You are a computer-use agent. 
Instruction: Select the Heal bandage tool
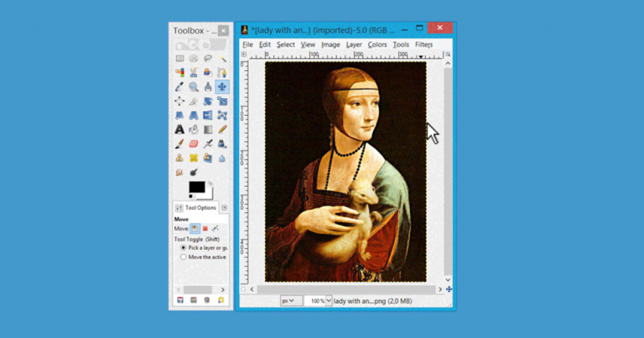click(x=194, y=159)
